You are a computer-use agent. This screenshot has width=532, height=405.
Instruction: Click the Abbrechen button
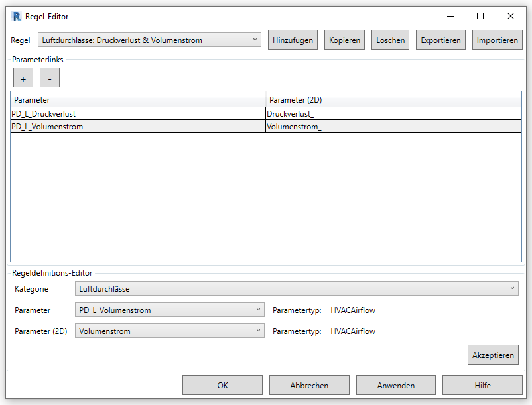[x=309, y=385]
